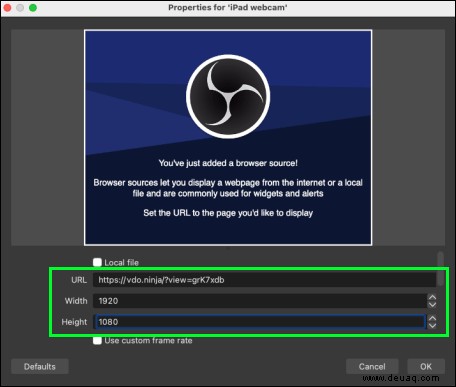
Task: Click inside the Width field
Action: point(260,301)
